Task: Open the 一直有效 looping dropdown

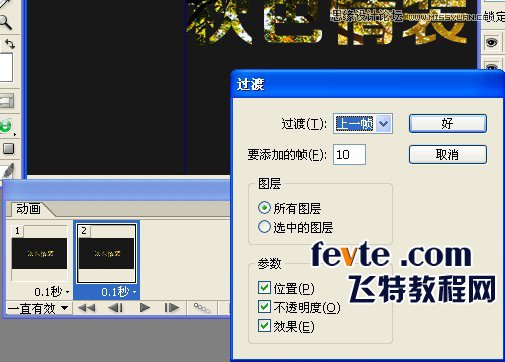Action: [38, 309]
